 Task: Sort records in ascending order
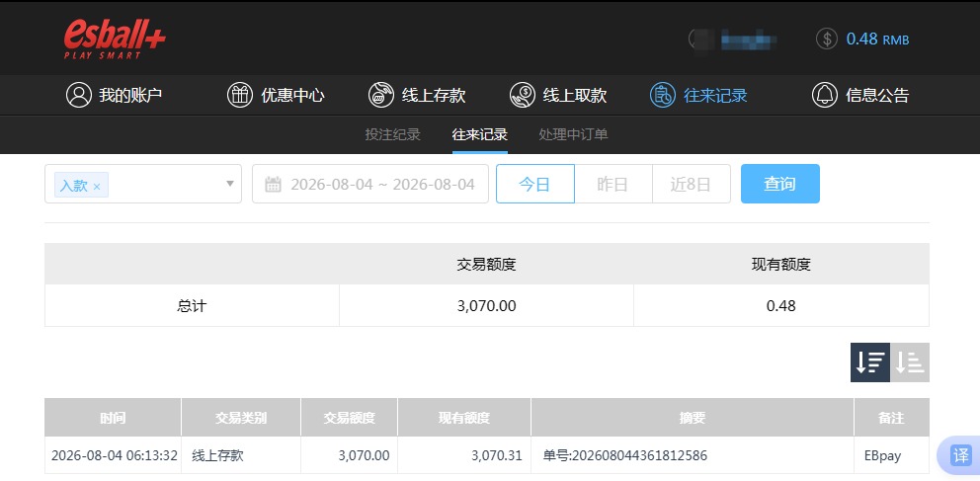pyautogui.click(x=910, y=362)
